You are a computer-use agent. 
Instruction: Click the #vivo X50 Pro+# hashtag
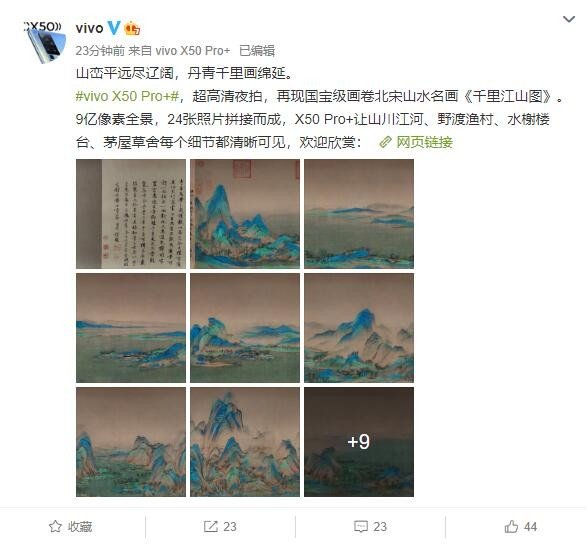click(x=128, y=96)
